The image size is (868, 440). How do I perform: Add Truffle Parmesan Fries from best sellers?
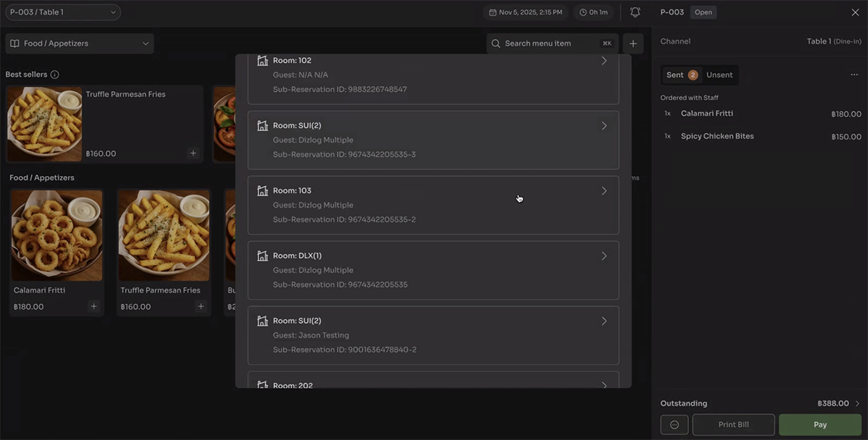[192, 153]
